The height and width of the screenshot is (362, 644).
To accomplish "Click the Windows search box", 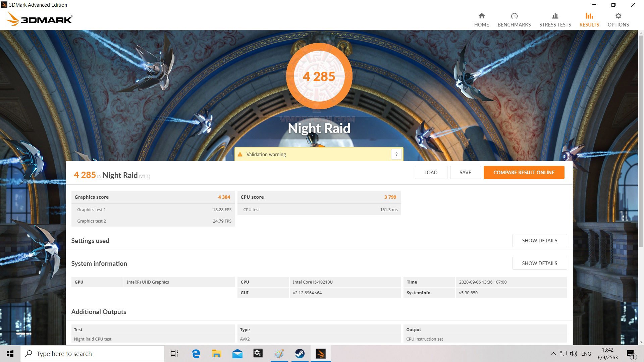I will (92, 354).
